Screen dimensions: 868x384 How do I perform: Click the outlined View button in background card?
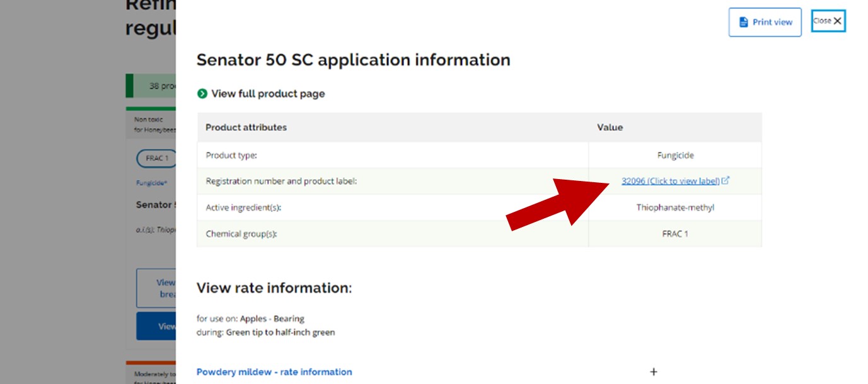point(156,288)
